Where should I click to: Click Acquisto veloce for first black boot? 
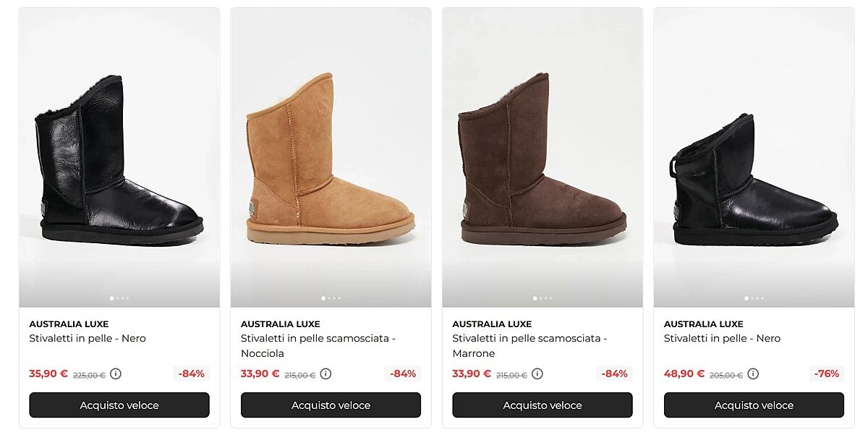click(x=119, y=405)
